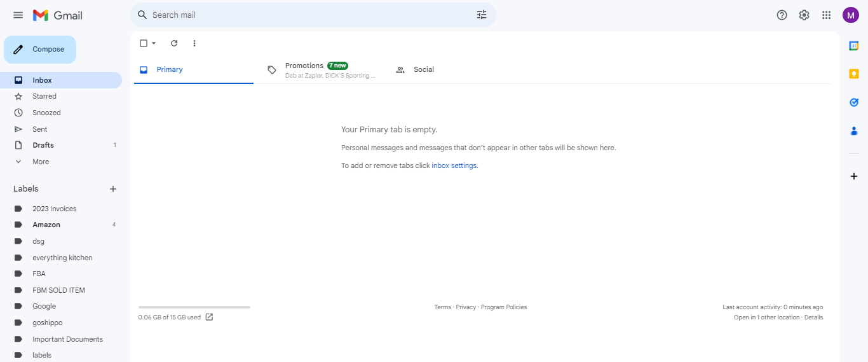Click the storage usage progress bar
The image size is (868, 362).
click(x=194, y=307)
